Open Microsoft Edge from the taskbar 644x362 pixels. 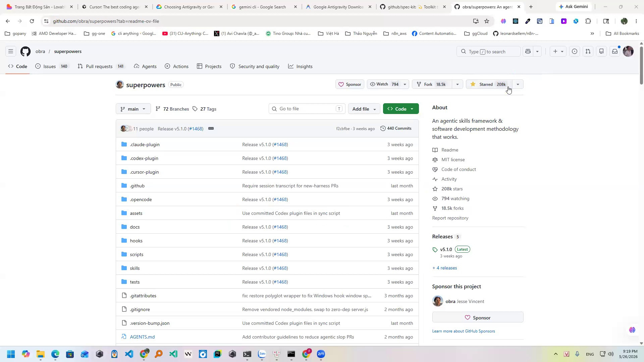[x=55, y=354]
